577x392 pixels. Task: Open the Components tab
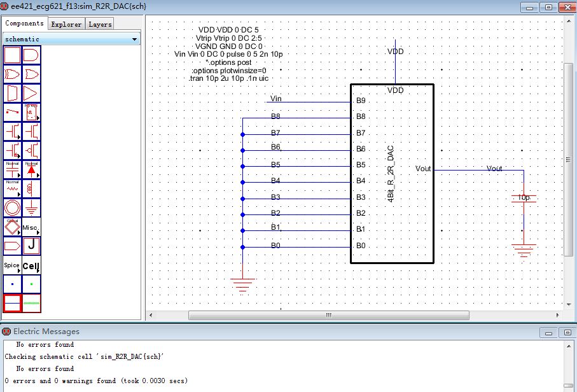coord(24,24)
